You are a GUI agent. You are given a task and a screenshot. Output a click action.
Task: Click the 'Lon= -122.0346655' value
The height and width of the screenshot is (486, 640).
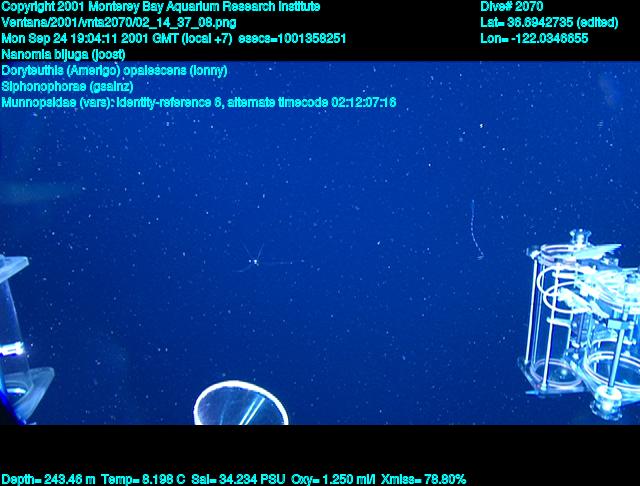(x=534, y=38)
